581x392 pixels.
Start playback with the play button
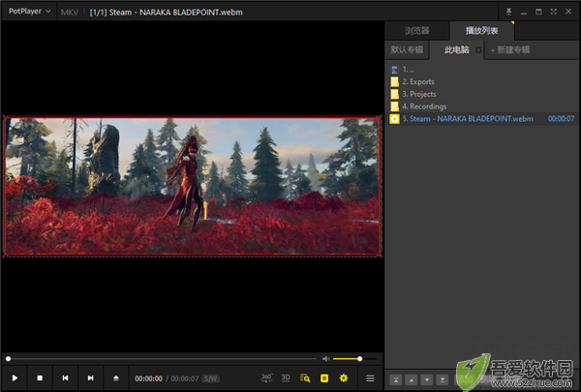[x=15, y=377]
